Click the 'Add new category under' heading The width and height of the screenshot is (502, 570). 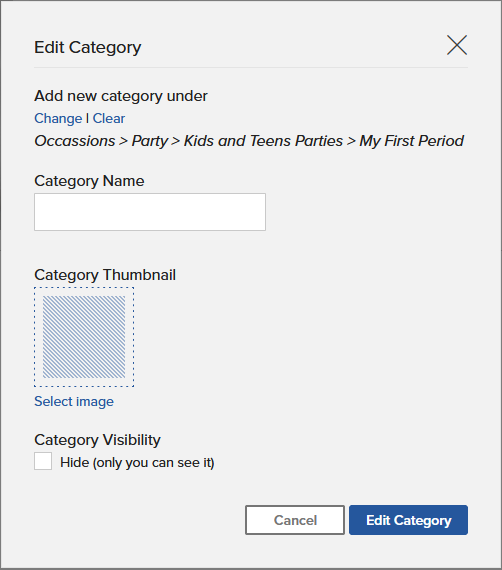coord(121,96)
